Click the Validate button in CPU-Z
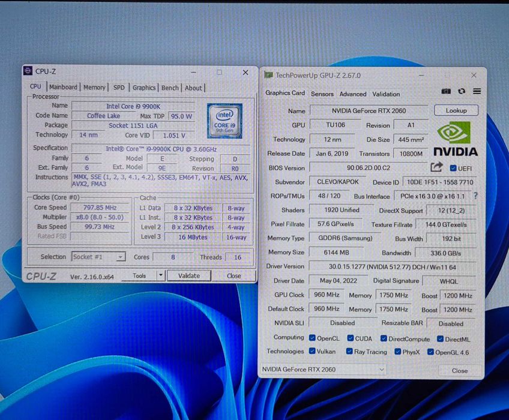This screenshot has width=509, height=420. tap(189, 276)
